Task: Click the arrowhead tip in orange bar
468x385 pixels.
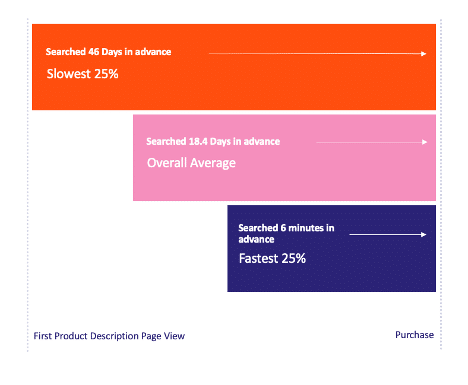Action: pos(424,53)
